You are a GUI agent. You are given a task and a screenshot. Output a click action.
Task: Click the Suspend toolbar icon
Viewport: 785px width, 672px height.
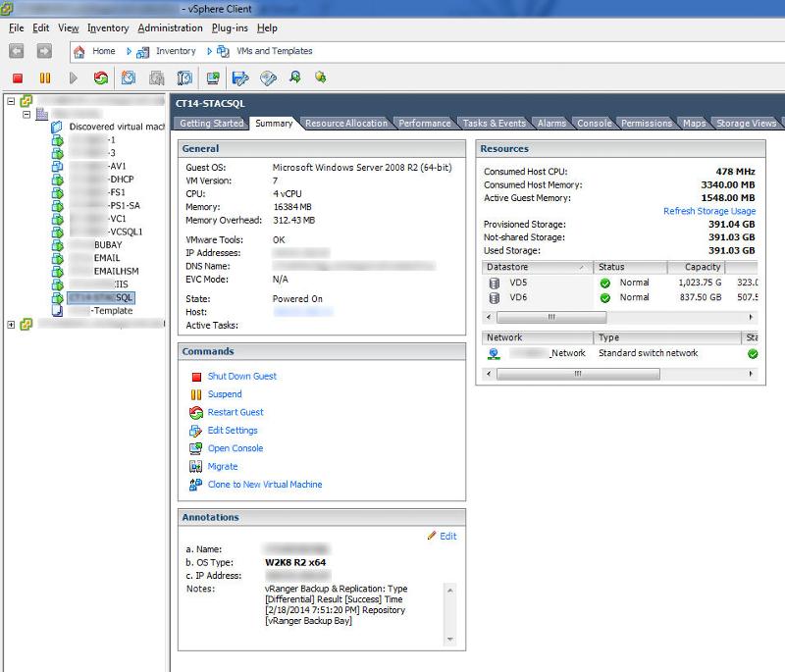tap(45, 78)
